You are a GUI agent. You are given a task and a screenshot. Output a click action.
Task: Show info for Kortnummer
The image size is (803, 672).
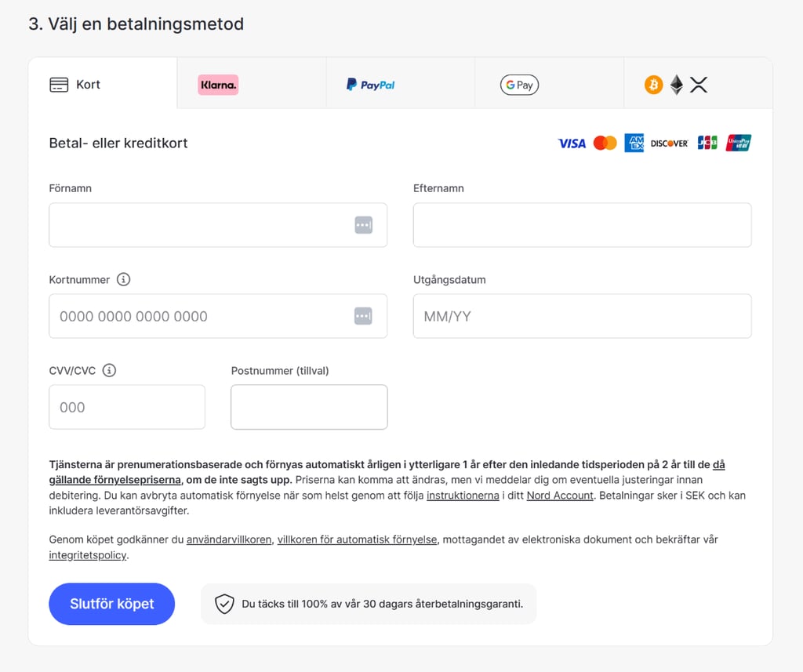123,279
